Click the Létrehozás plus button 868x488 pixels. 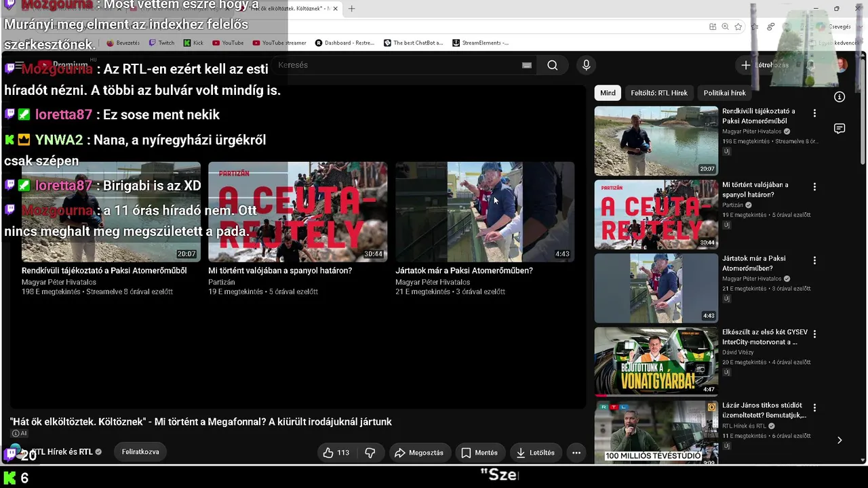tap(764, 65)
